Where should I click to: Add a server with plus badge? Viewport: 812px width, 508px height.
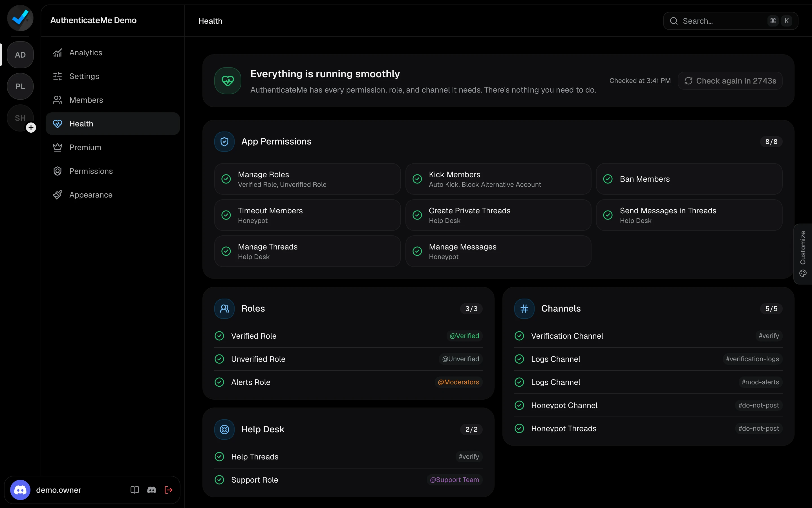(31, 128)
